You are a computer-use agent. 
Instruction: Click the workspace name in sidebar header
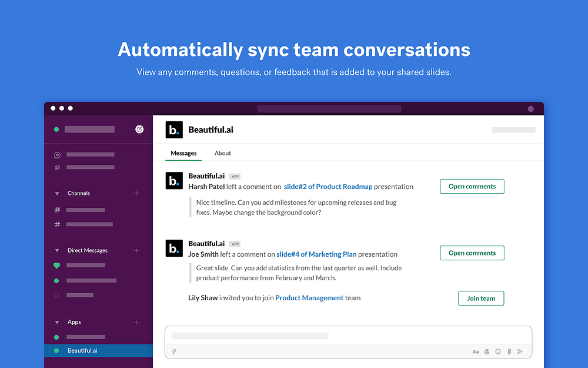[x=89, y=130]
